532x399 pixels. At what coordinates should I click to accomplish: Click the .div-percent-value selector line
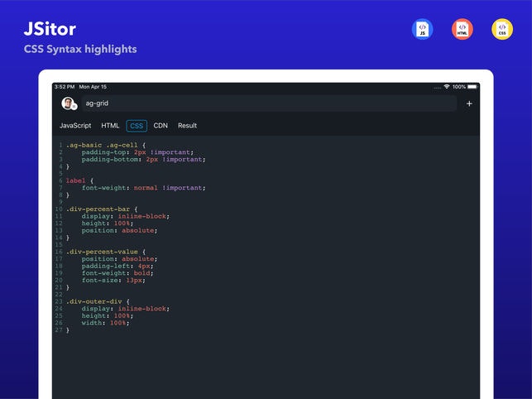point(106,252)
